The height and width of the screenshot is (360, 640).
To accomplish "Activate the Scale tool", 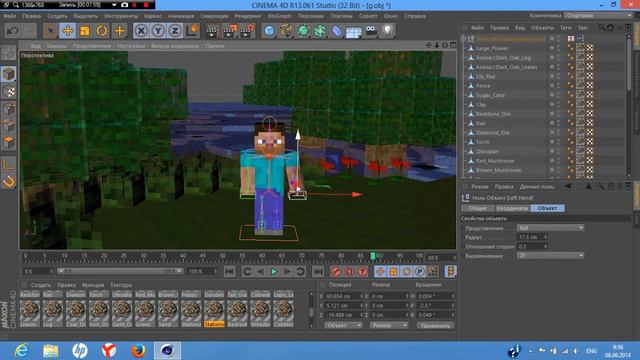I will [84, 31].
